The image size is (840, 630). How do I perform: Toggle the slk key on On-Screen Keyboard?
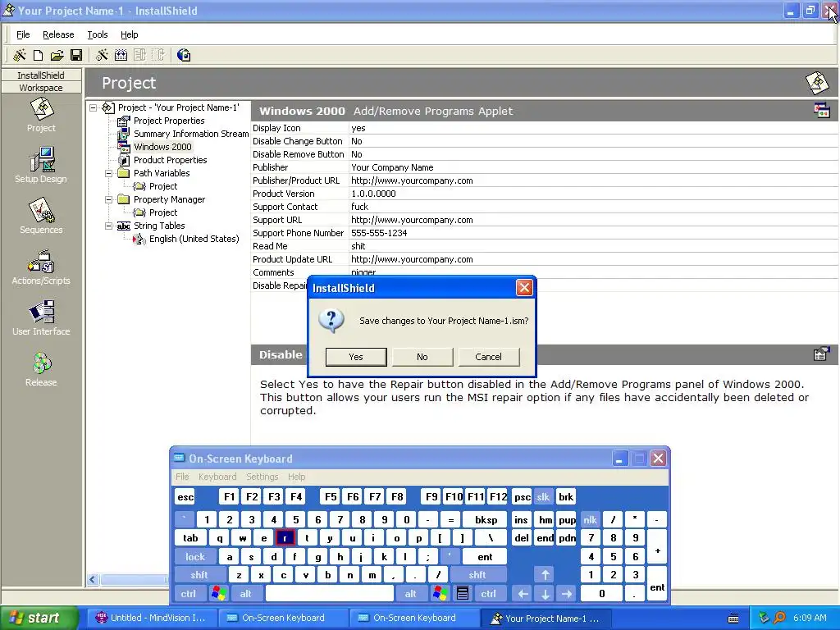click(543, 496)
